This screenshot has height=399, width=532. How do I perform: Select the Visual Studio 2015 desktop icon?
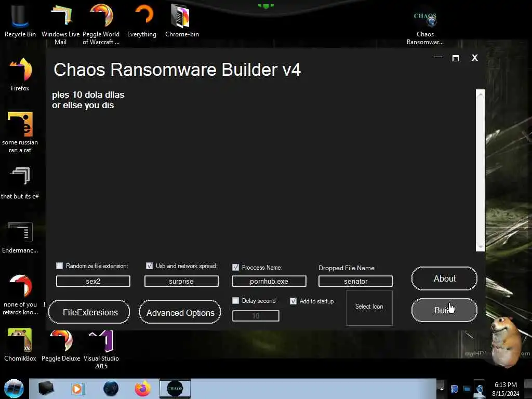101,350
